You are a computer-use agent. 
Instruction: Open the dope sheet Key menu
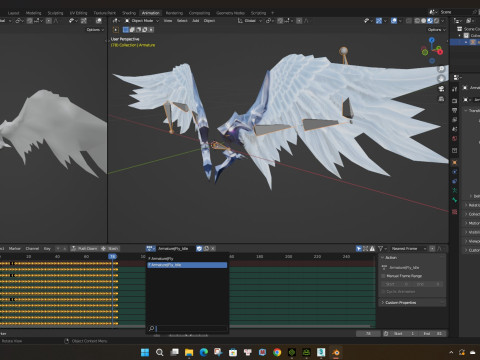click(x=47, y=249)
